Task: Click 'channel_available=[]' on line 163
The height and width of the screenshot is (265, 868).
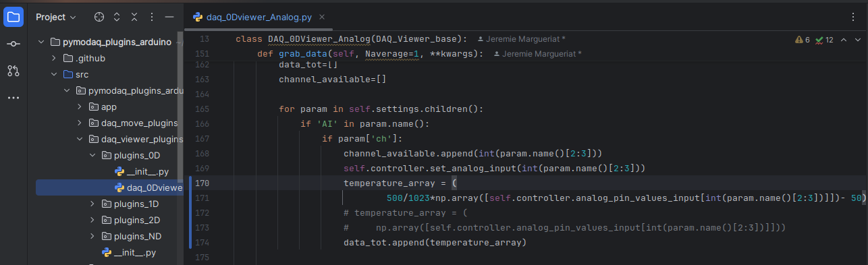Action: [332, 79]
